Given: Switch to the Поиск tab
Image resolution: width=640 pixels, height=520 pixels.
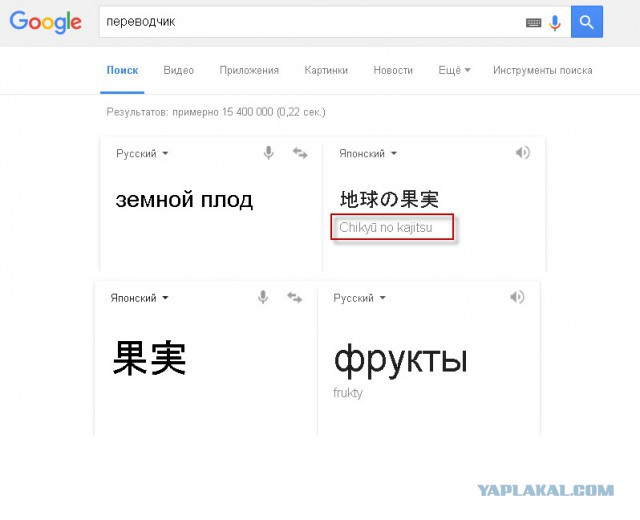Looking at the screenshot, I should click(122, 70).
